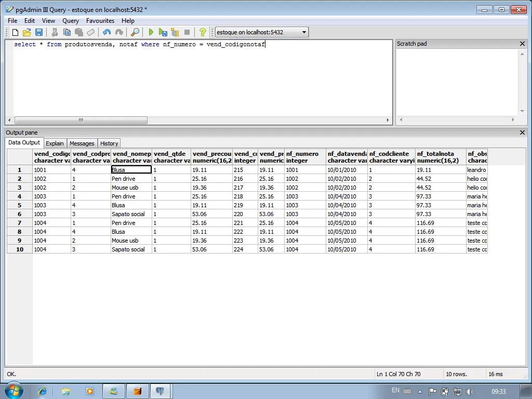Run the query with green play icon
Image resolution: width=532 pixels, height=399 pixels.
(x=151, y=32)
